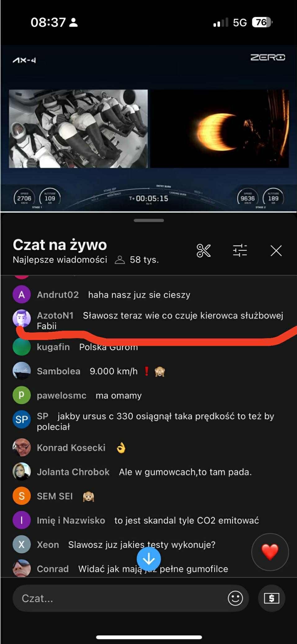
Task: Tap the 58 tys. viewers count icon
Action: tap(119, 260)
